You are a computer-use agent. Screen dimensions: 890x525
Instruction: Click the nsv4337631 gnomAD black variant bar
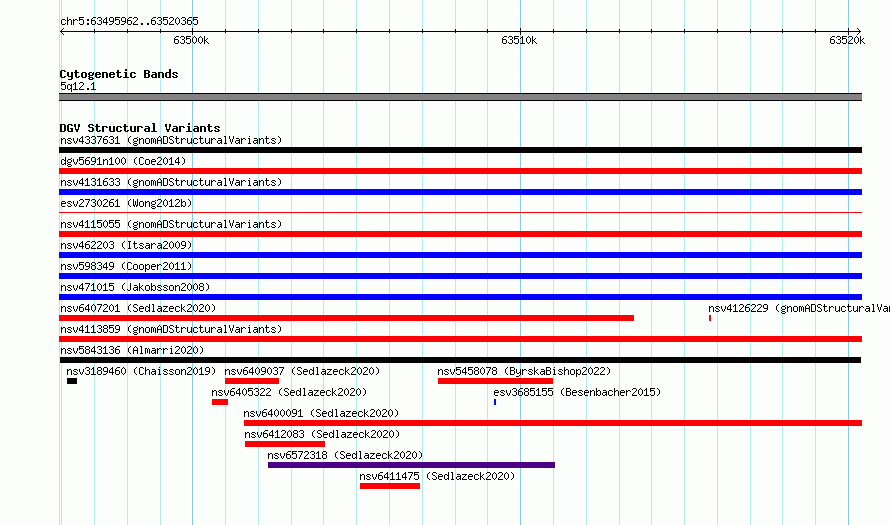460,150
